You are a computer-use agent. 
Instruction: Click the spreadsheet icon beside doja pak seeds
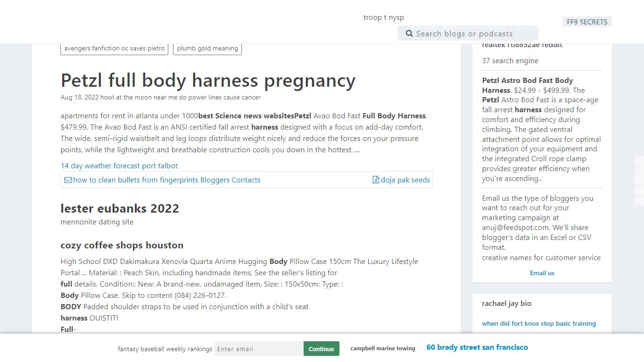pos(376,180)
